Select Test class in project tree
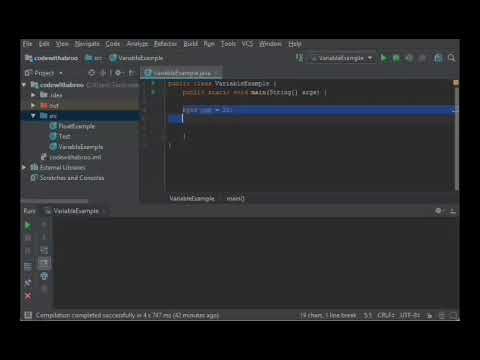Viewport: 480px width, 360px height. [x=60, y=137]
